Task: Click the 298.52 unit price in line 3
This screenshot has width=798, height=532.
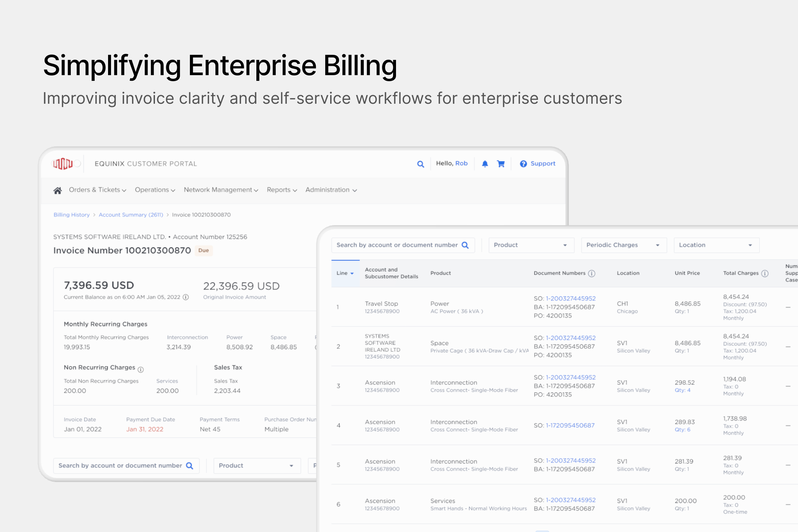Action: 684,383
